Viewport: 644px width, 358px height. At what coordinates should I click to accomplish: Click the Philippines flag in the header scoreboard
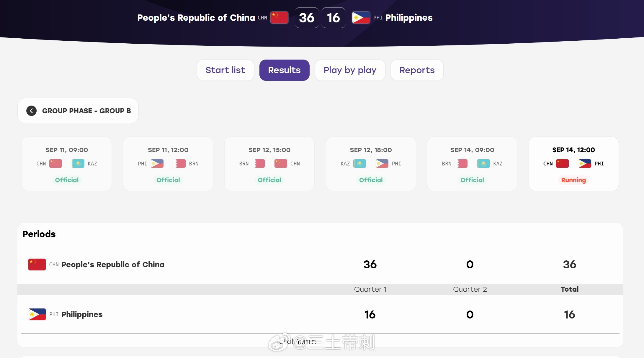pyautogui.click(x=361, y=18)
